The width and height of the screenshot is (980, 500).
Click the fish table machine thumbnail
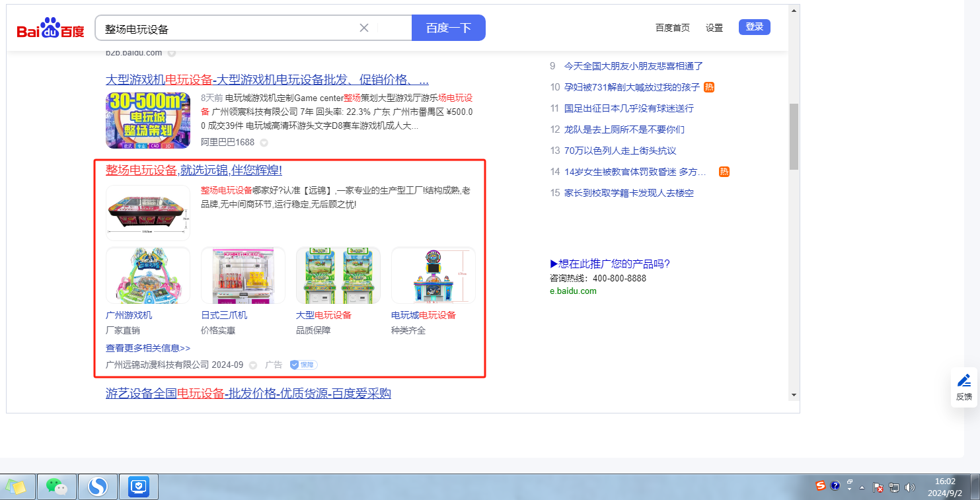(x=148, y=213)
